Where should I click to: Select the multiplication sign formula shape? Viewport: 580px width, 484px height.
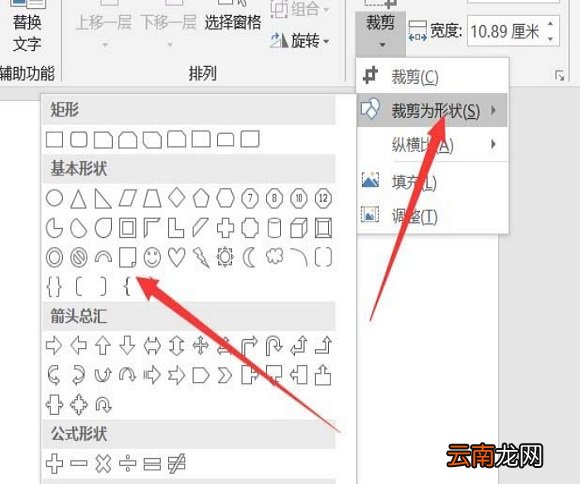point(103,464)
